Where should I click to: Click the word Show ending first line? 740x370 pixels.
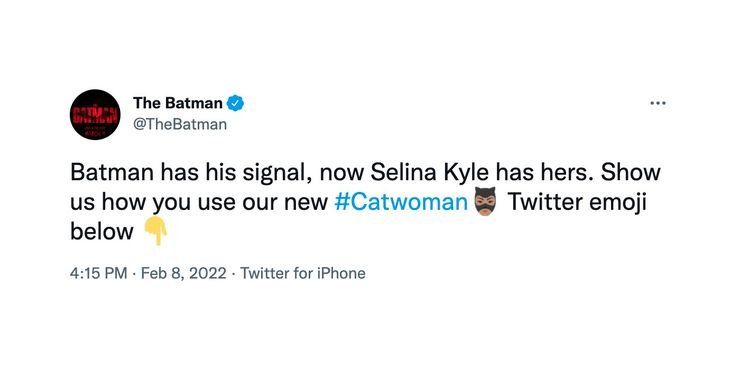pos(631,173)
